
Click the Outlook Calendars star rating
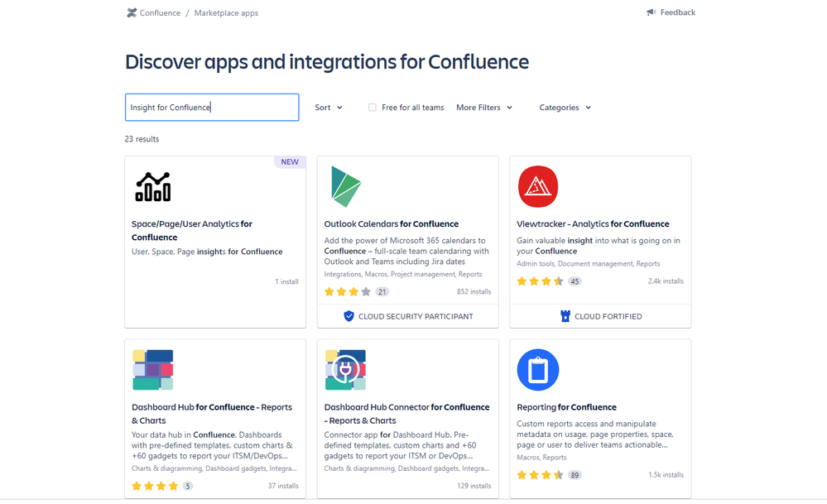(x=348, y=291)
